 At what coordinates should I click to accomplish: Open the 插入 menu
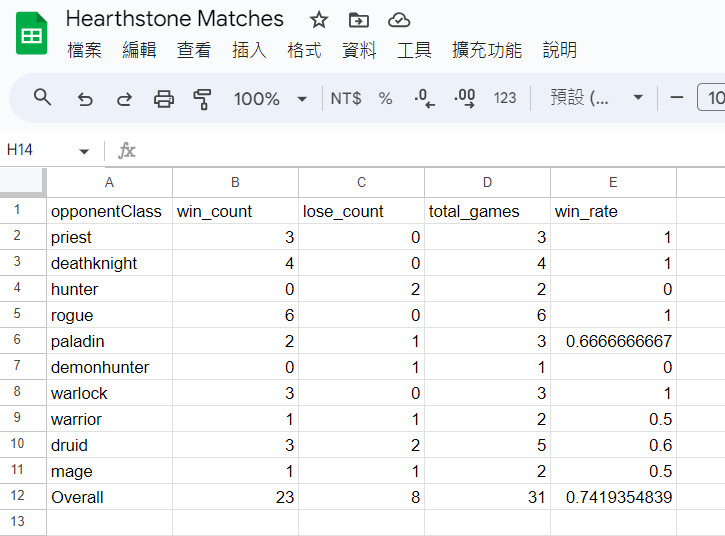pos(249,50)
